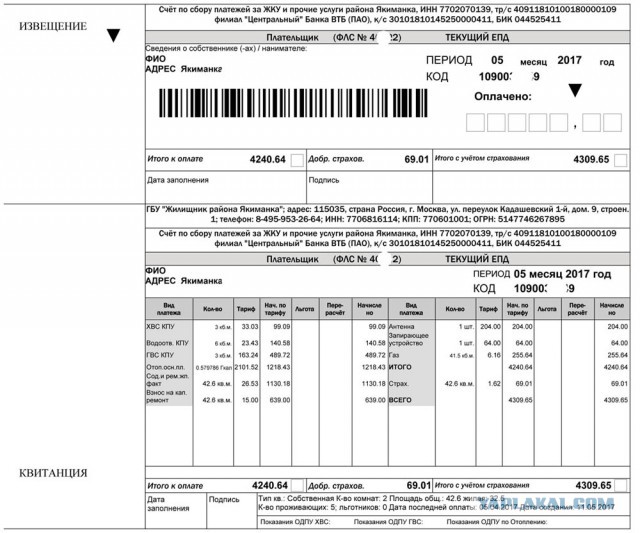Viewport: 640px width, 533px height.
Task: Click the 'Показания ОДПУ ХВС:' label
Action: [x=295, y=522]
